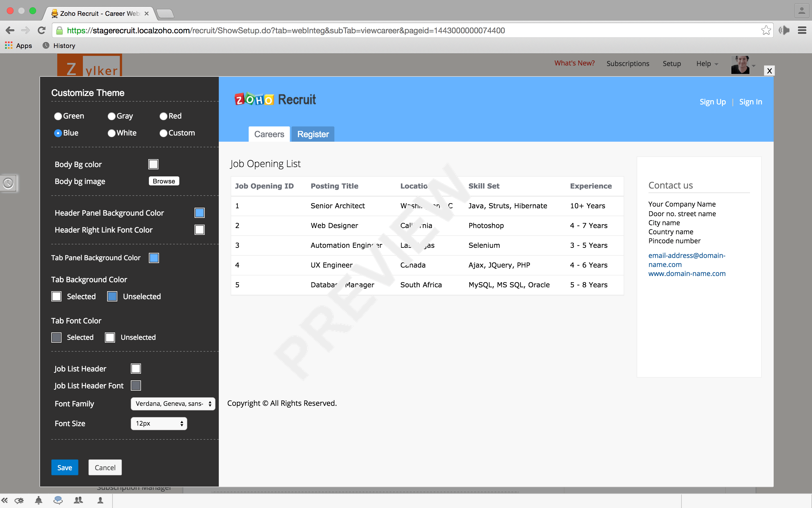The image size is (812, 508).
Task: Click the South Africa location cell
Action: (421, 284)
